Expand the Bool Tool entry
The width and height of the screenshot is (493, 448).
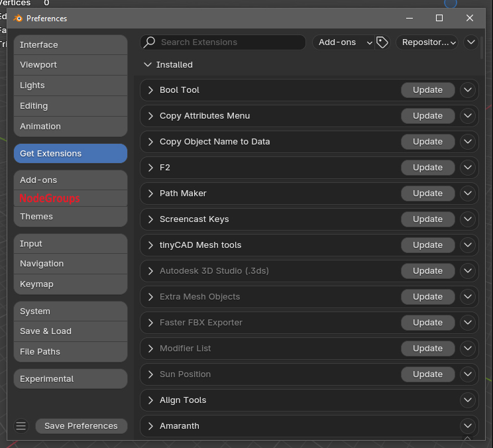click(x=150, y=90)
